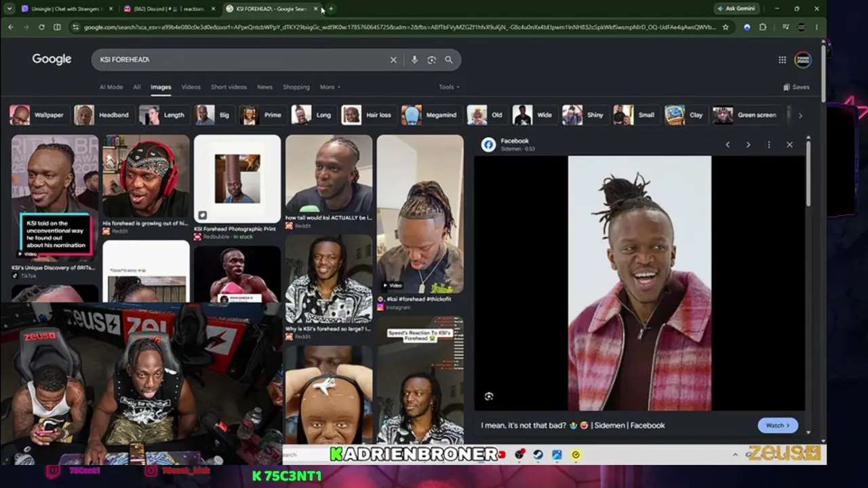This screenshot has height=488, width=868.
Task: Switch to the All results tab
Action: [x=137, y=87]
